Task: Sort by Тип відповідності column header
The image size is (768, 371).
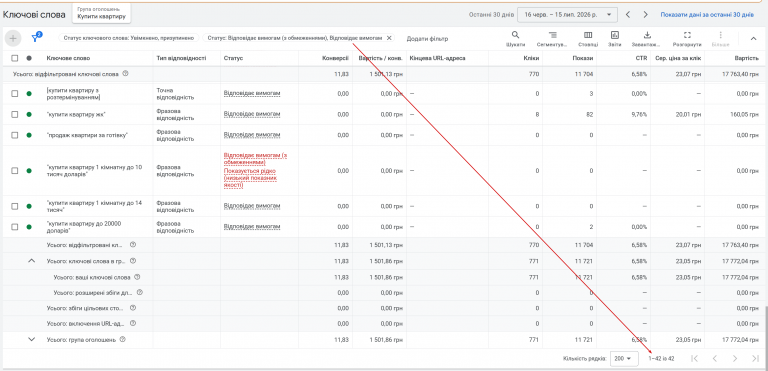Action: [x=181, y=58]
